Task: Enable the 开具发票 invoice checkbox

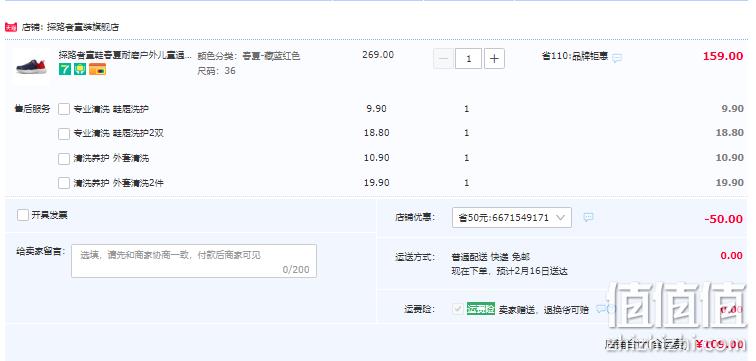Action: tap(23, 215)
